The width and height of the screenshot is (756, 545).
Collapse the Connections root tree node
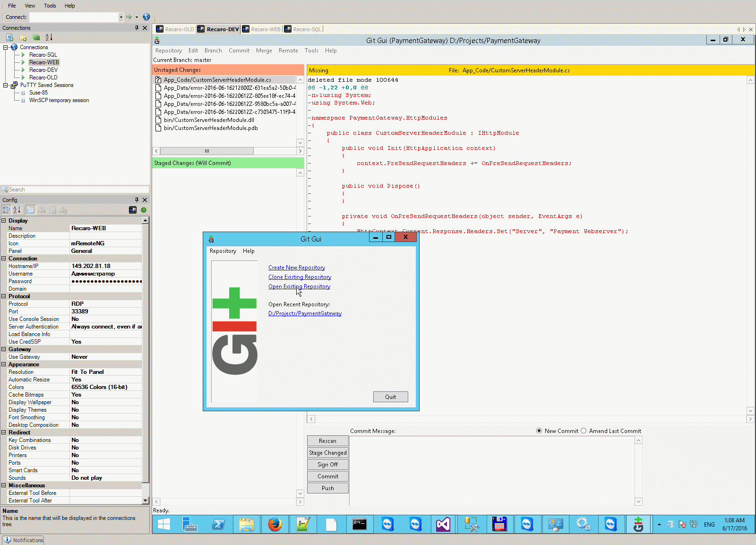(x=6, y=47)
